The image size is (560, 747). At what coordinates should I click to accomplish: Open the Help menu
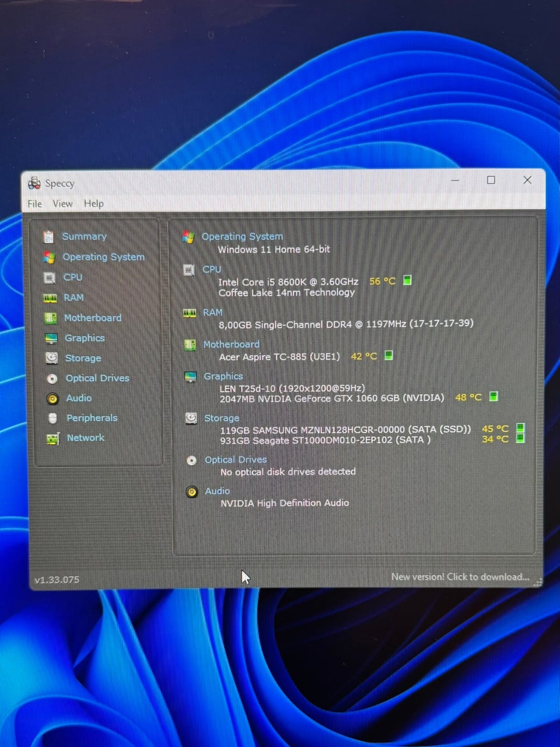[93, 204]
